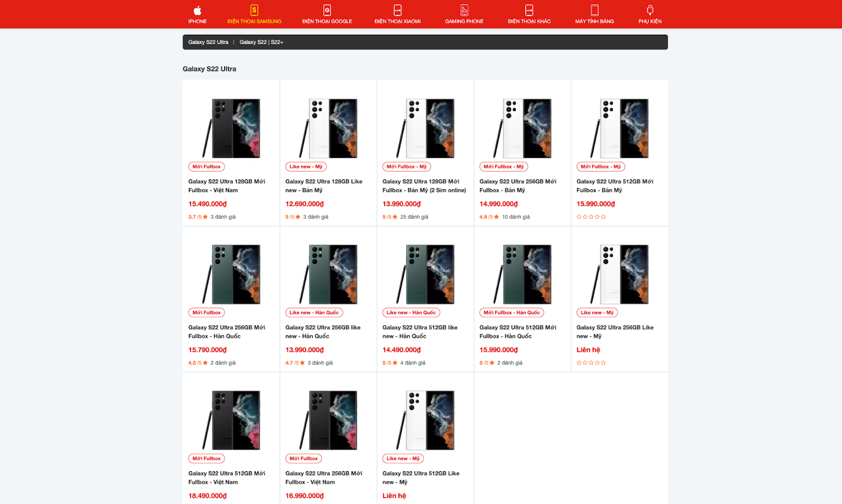This screenshot has width=842, height=504.
Task: Open 'Galaxy S22 Ultra 256GB Mới Fullbox - Việt Nam'
Action: 324,478
